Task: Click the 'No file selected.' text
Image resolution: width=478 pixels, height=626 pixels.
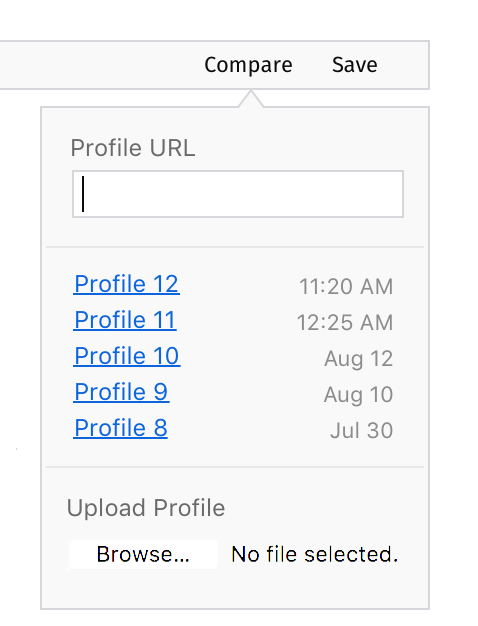Action: (x=315, y=555)
